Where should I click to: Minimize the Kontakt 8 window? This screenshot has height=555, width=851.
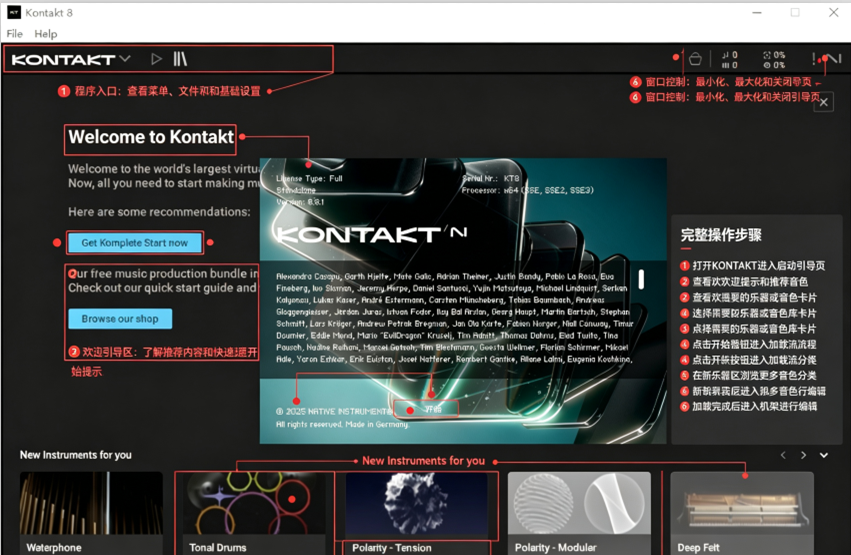757,12
